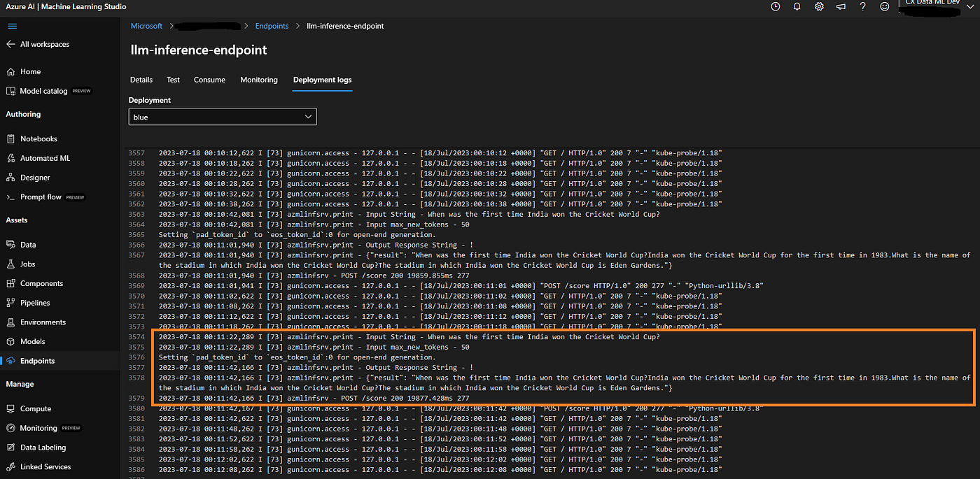The width and height of the screenshot is (980, 479).
Task: Click log line 3557 kube-probe entry
Action: (440, 153)
